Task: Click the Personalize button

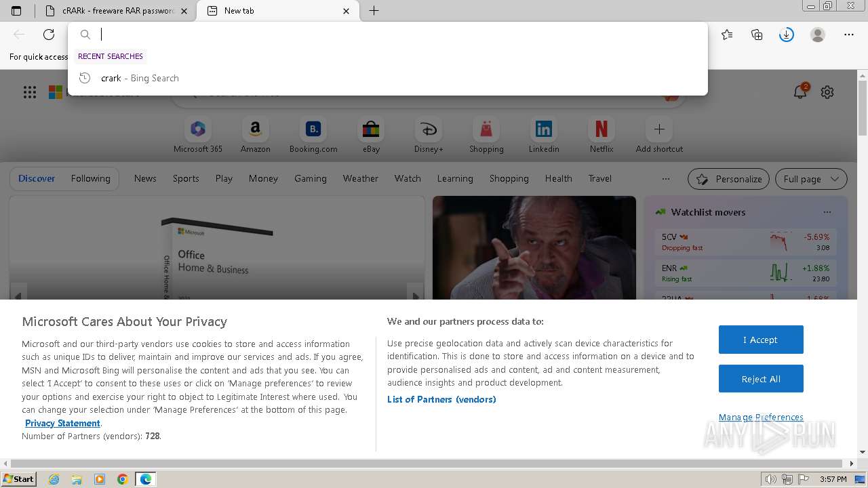Action: [x=728, y=179]
